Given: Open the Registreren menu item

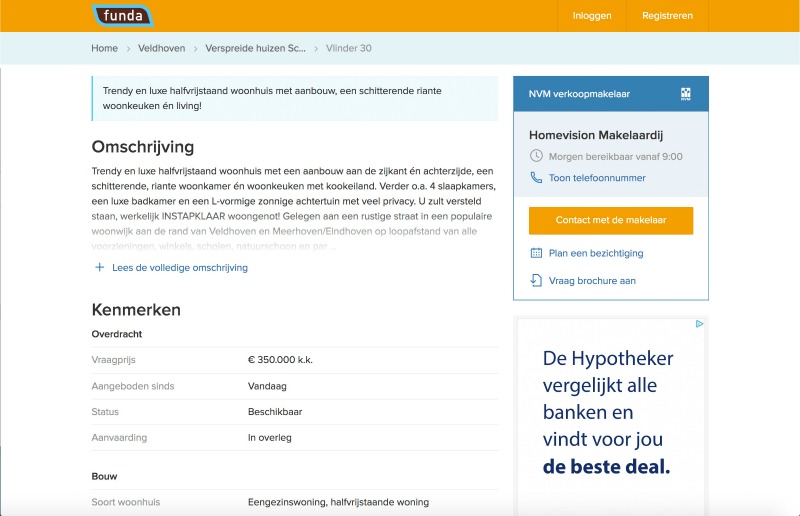Looking at the screenshot, I should pyautogui.click(x=667, y=16).
